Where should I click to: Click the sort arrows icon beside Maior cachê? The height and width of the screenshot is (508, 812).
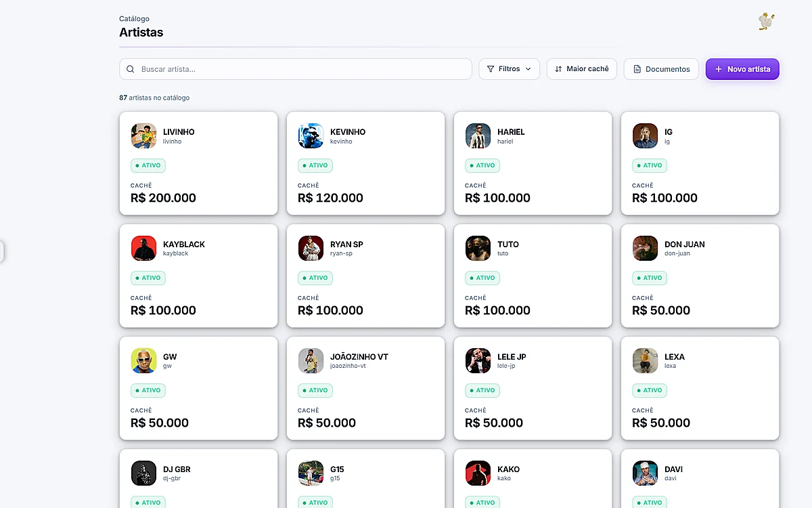tap(558, 69)
